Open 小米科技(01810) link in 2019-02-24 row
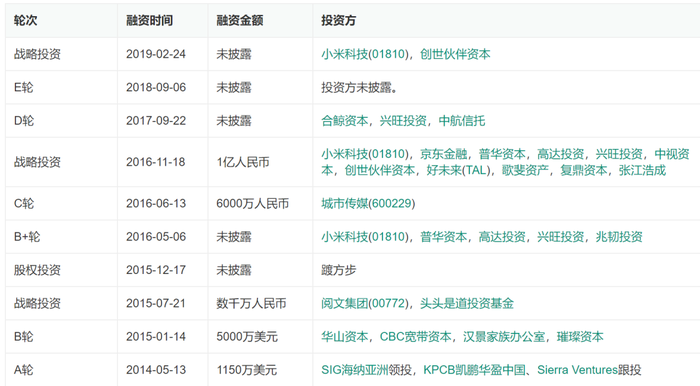The width and height of the screenshot is (700, 386). coord(365,54)
